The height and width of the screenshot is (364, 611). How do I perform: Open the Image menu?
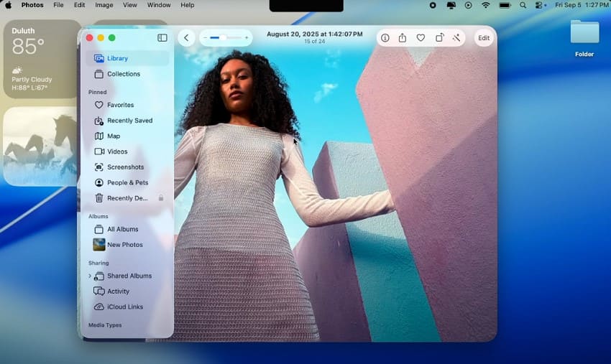pos(104,5)
